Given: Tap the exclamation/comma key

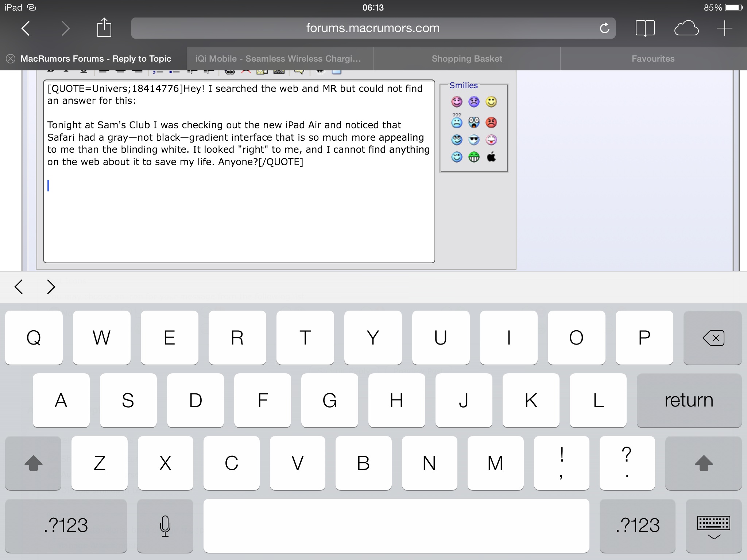Looking at the screenshot, I should click(562, 463).
